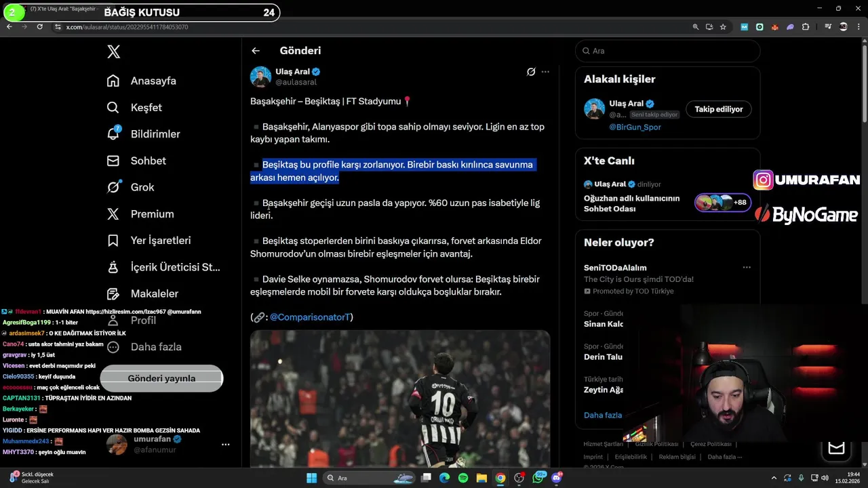This screenshot has width=868, height=488.
Task: Open Zeytin Ağa trending topic
Action: click(604, 384)
